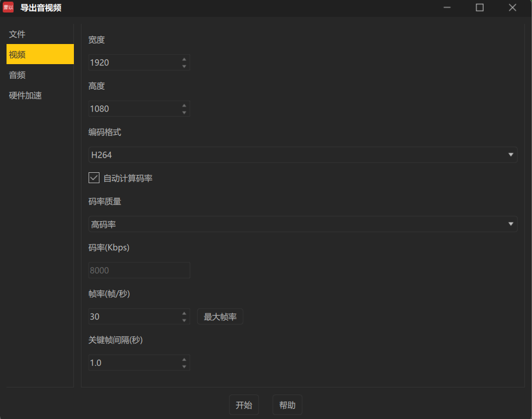Open the 编码格式 H264 dropdown
Screen dimensions: 532x419
coord(303,155)
